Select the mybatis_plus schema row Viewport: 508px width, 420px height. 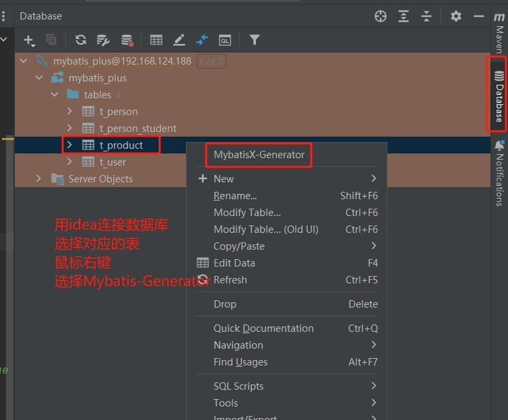click(253, 78)
